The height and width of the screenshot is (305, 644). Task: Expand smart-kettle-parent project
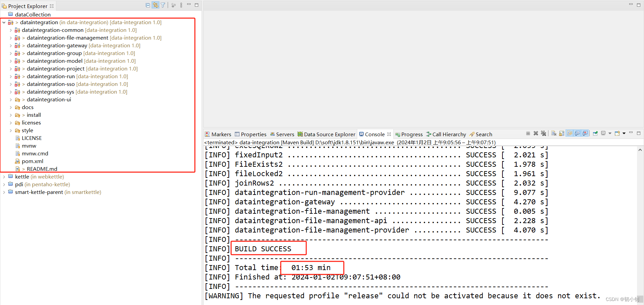pos(4,192)
